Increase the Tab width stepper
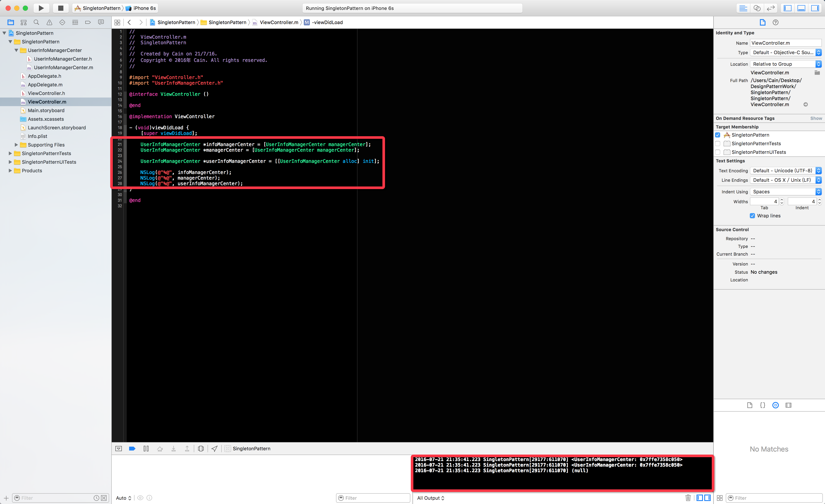Image resolution: width=825 pixels, height=504 pixels. point(782,200)
